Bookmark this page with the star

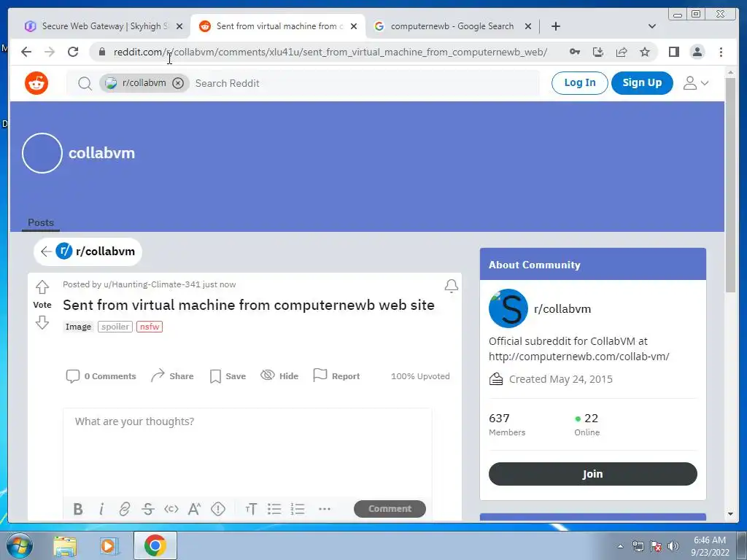tap(645, 52)
